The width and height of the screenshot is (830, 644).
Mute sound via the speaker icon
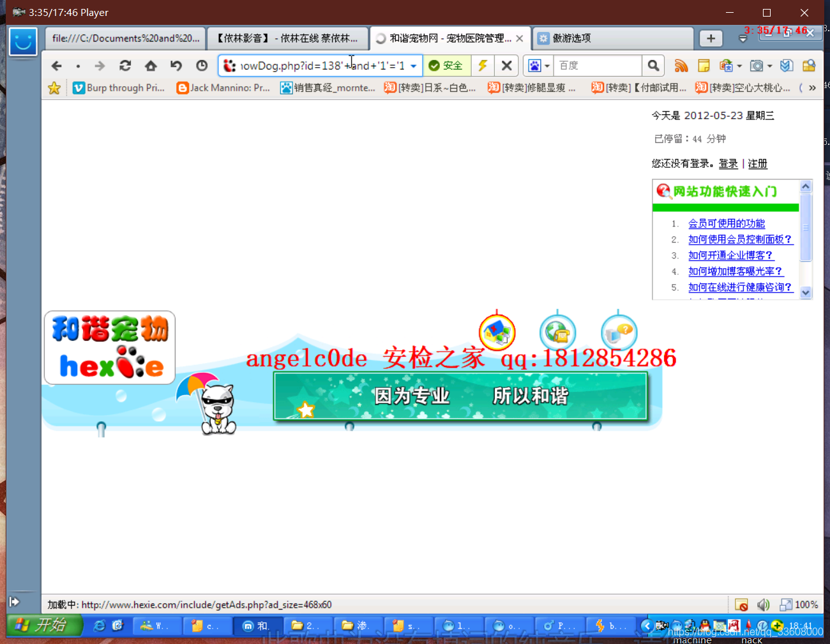click(x=764, y=604)
